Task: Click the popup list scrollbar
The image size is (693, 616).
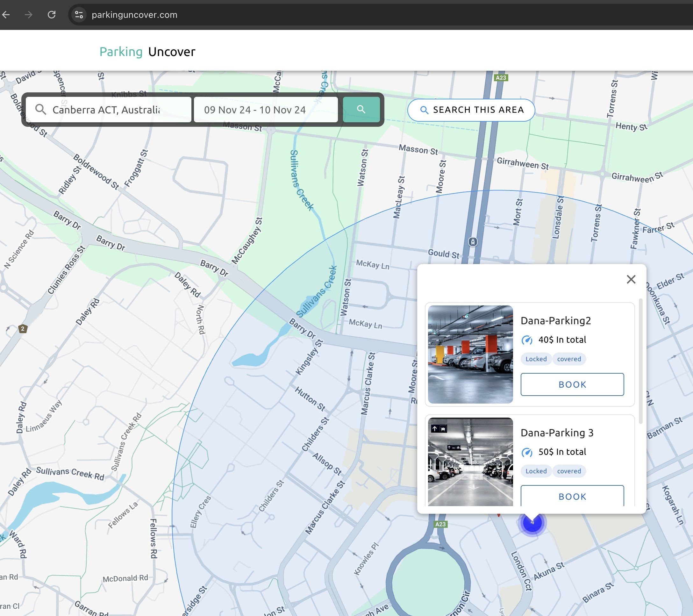Action: click(640, 361)
